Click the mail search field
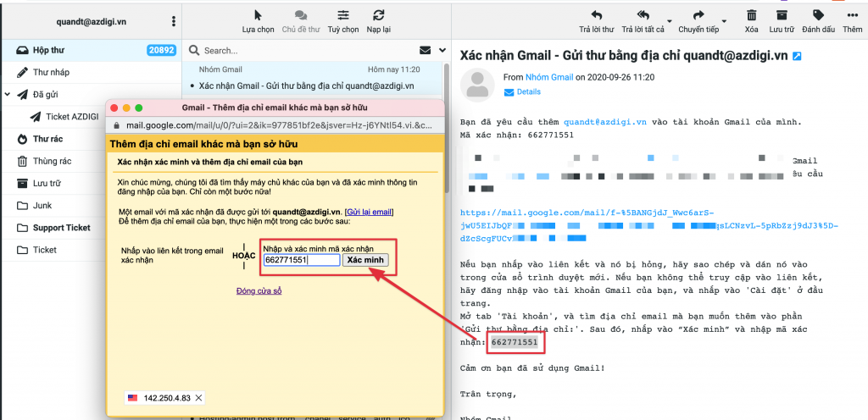The image size is (868, 420). (x=307, y=50)
